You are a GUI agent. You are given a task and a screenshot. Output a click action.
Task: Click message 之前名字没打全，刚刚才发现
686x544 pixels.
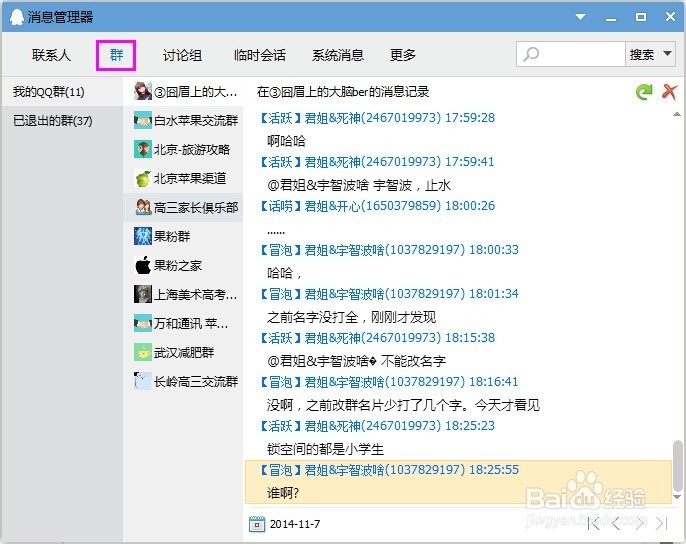click(x=351, y=317)
